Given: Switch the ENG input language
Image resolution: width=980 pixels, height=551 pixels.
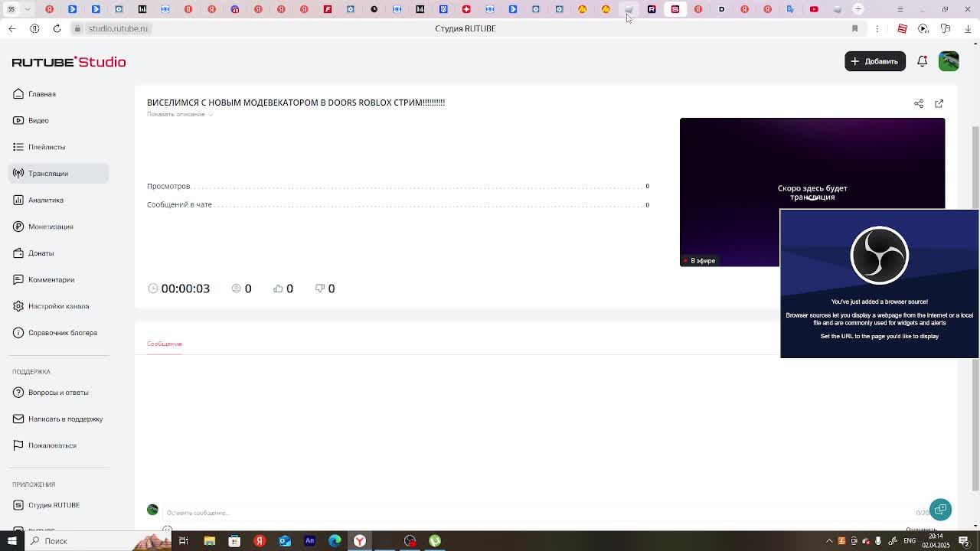Looking at the screenshot, I should 909,541.
